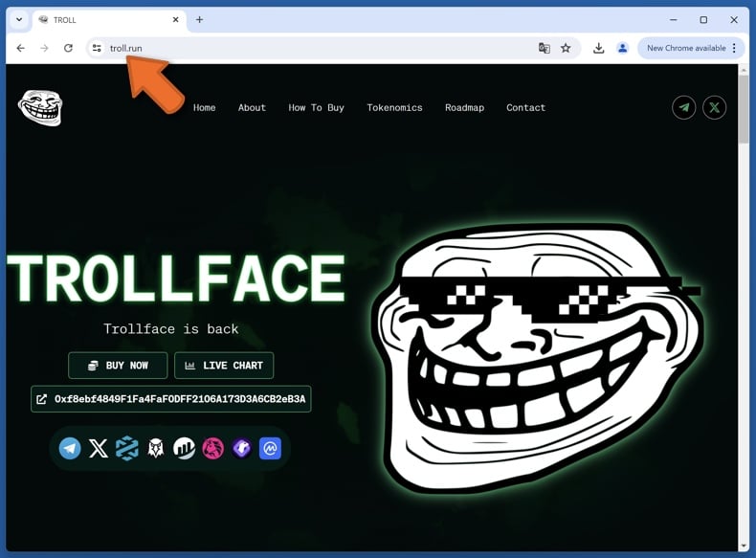Click the pink Uniswap unicorn icon
This screenshot has height=558, width=756.
point(212,449)
